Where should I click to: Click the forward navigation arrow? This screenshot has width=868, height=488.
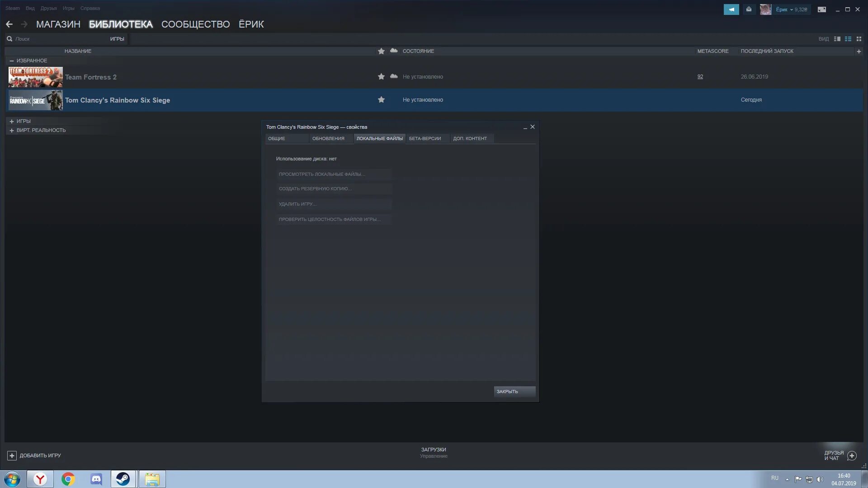[24, 24]
